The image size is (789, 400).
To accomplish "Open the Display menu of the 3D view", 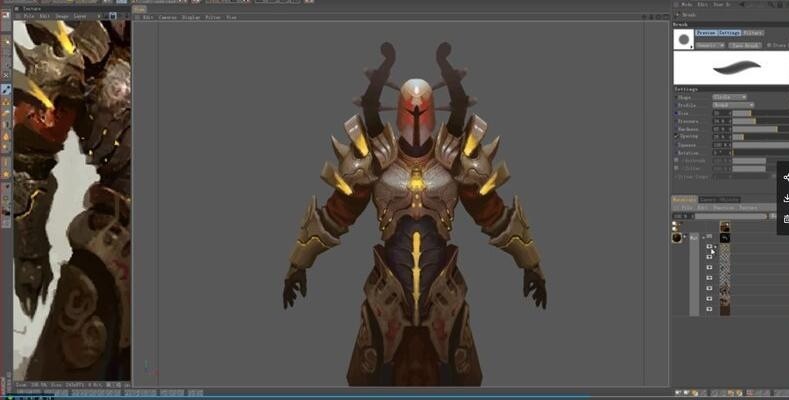I will [191, 17].
